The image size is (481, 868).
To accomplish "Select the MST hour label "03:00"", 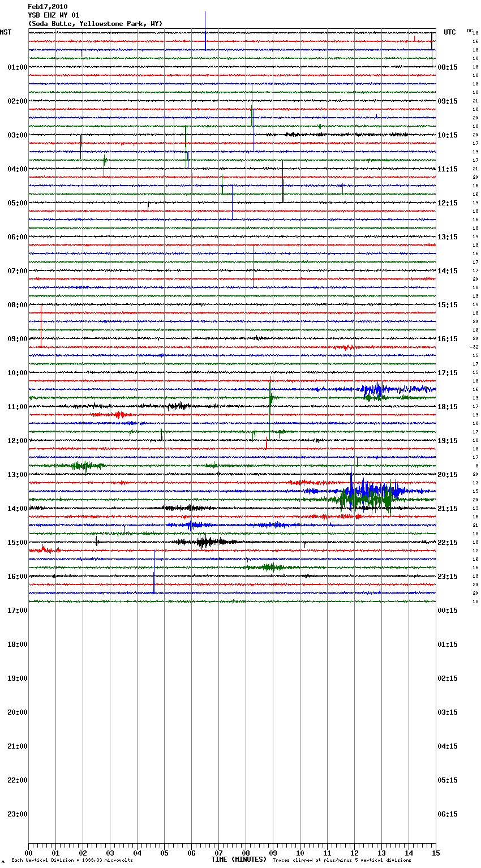I will pyautogui.click(x=18, y=135).
